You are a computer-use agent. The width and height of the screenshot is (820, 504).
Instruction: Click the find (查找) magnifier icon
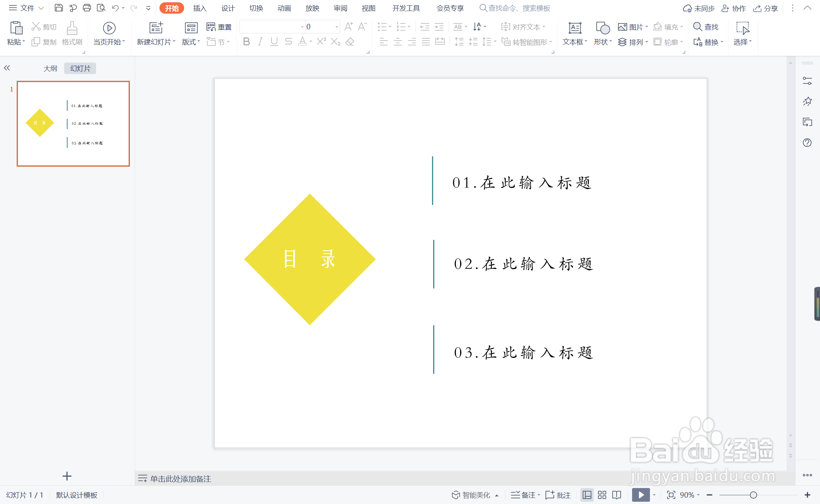[x=697, y=27]
